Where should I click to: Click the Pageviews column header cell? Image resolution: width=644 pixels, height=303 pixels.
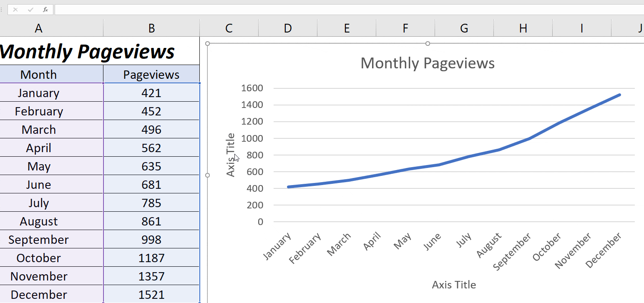pos(151,74)
